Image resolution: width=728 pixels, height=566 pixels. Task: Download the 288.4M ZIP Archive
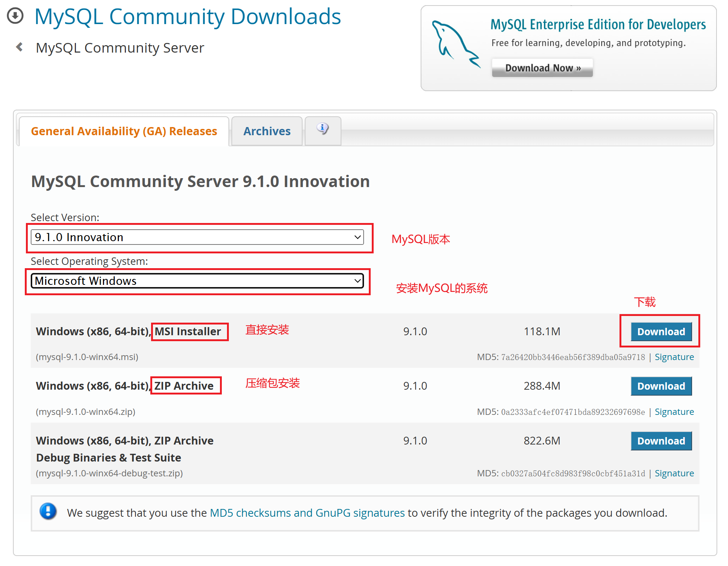click(661, 386)
